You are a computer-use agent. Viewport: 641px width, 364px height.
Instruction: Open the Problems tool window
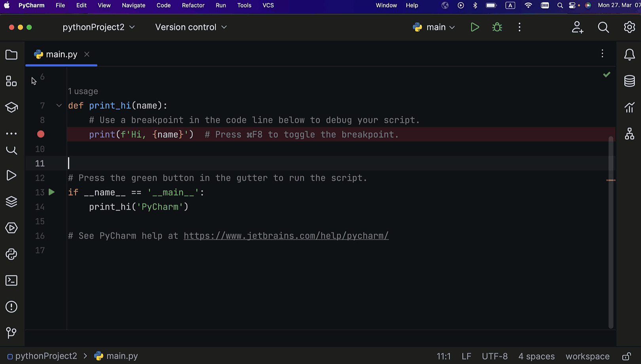click(x=11, y=307)
